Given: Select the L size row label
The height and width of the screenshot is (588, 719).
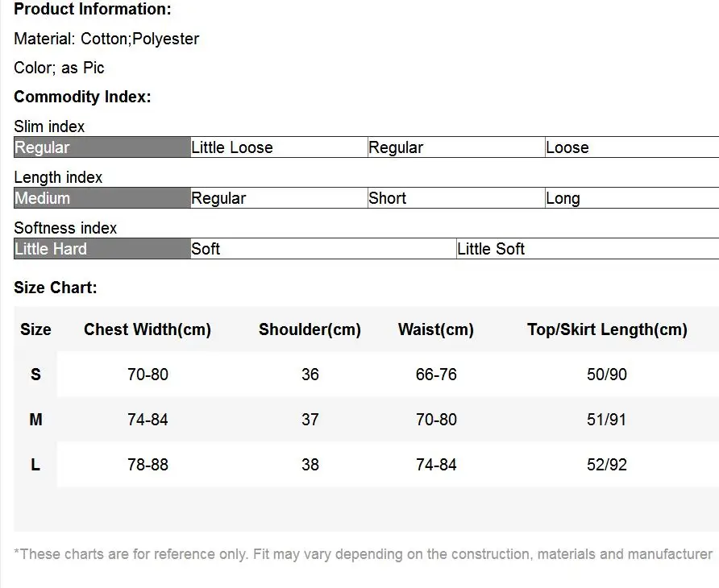Looking at the screenshot, I should coord(35,465).
